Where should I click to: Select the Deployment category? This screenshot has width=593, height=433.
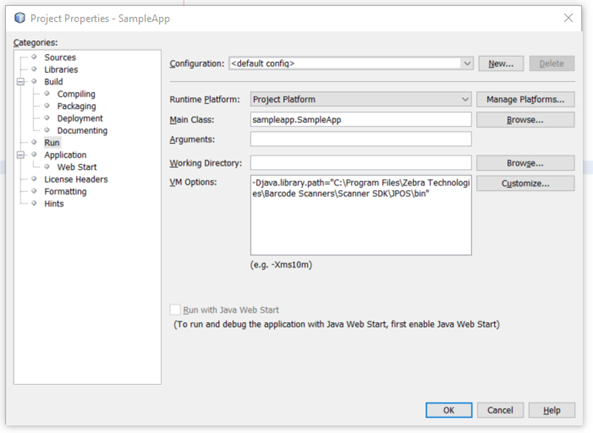coord(80,118)
